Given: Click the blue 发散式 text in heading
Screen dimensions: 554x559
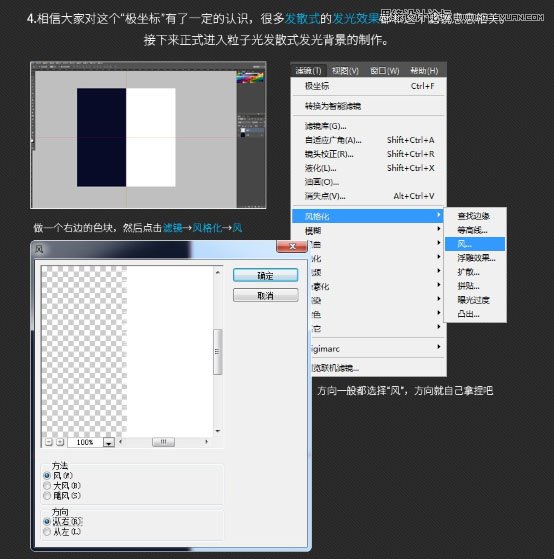Looking at the screenshot, I should 302,18.
